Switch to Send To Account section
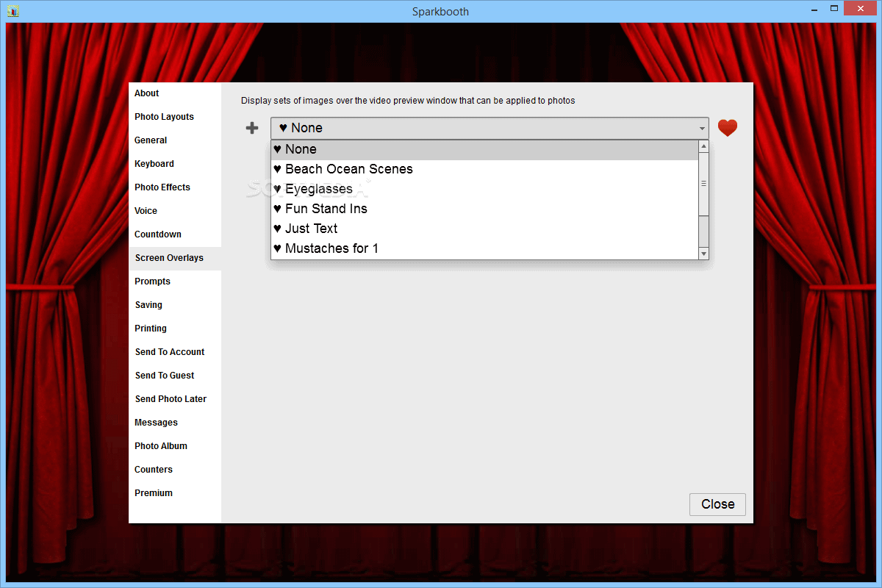 pos(175,352)
